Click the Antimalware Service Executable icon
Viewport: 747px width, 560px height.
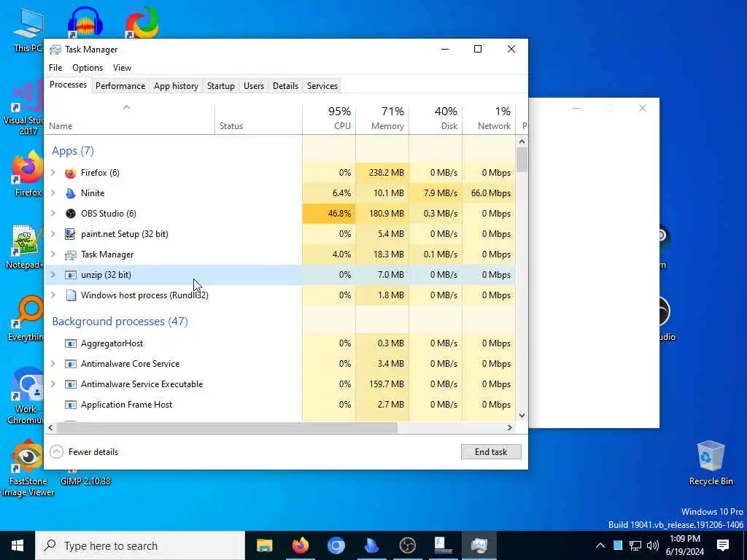tap(71, 384)
